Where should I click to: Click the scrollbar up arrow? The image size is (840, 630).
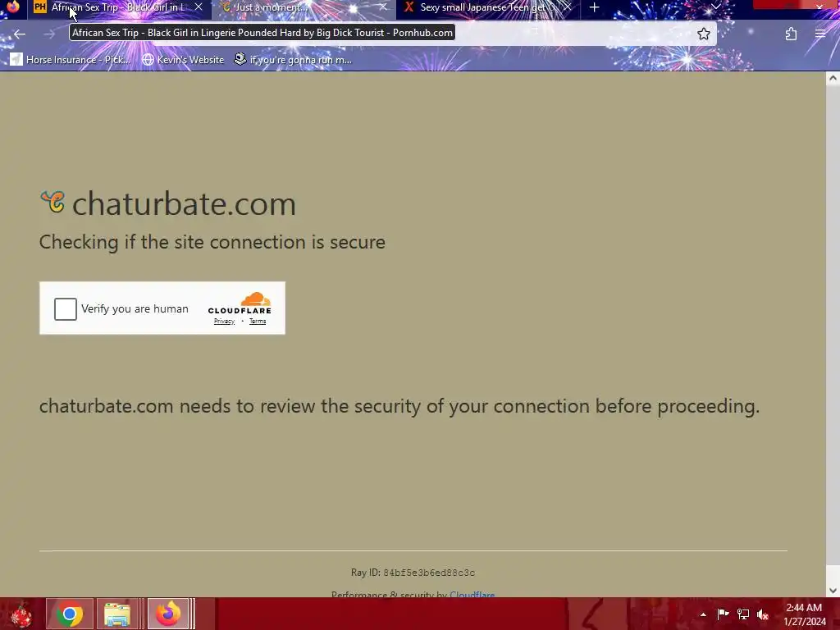click(833, 79)
